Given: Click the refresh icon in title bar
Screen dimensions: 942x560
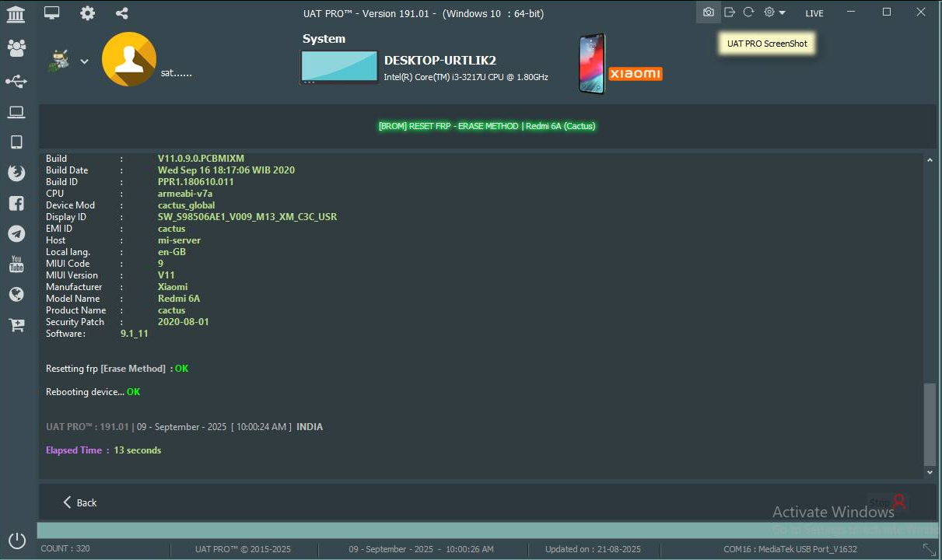Looking at the screenshot, I should [748, 12].
